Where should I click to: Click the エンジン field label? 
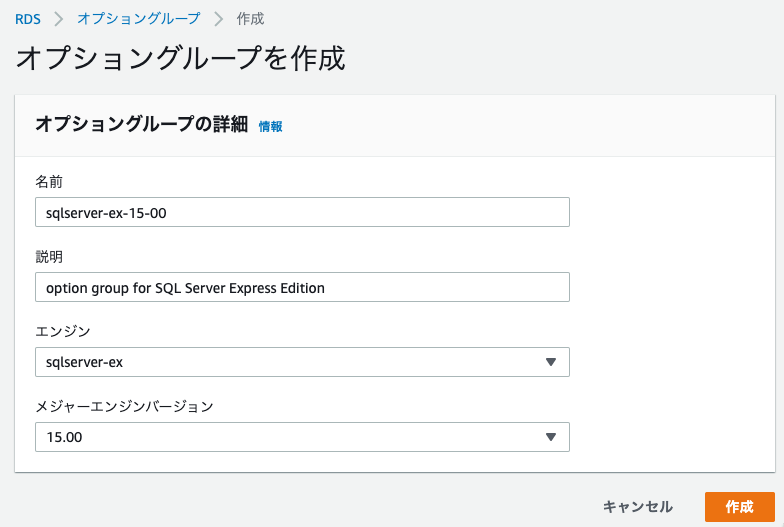pos(63,332)
